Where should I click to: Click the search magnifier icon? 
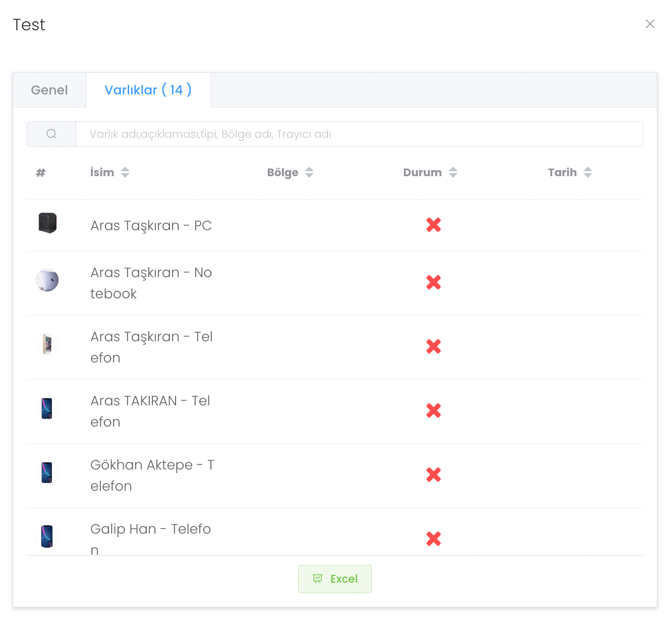[51, 134]
